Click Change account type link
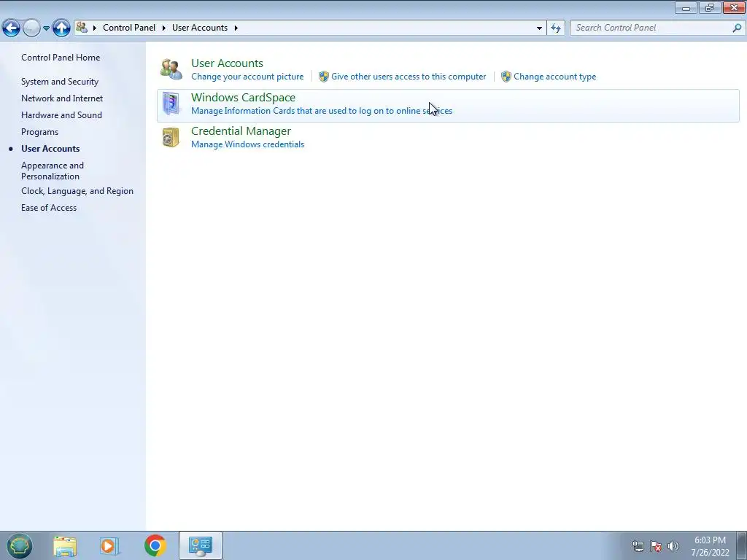This screenshot has width=747, height=560. pyautogui.click(x=554, y=77)
